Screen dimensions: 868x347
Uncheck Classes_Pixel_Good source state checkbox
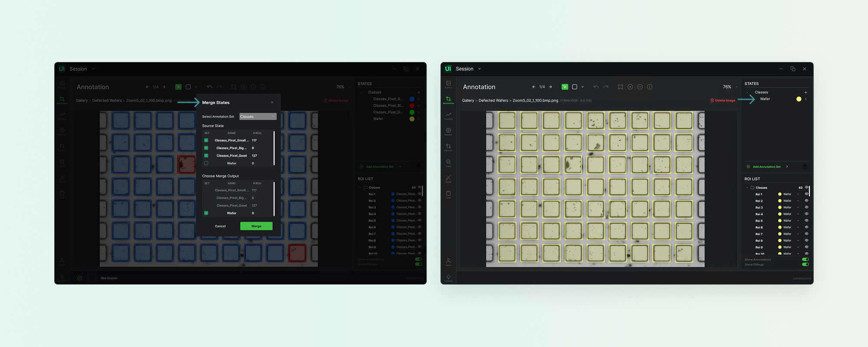[x=206, y=155]
